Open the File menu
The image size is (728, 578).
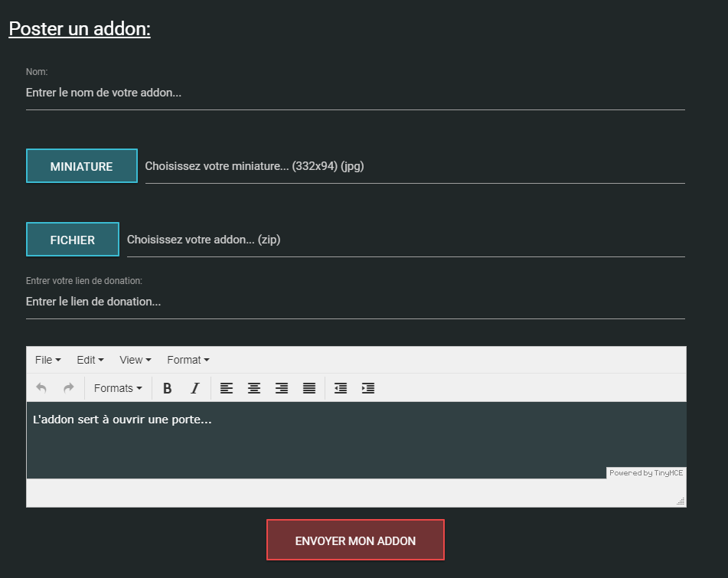coord(47,360)
